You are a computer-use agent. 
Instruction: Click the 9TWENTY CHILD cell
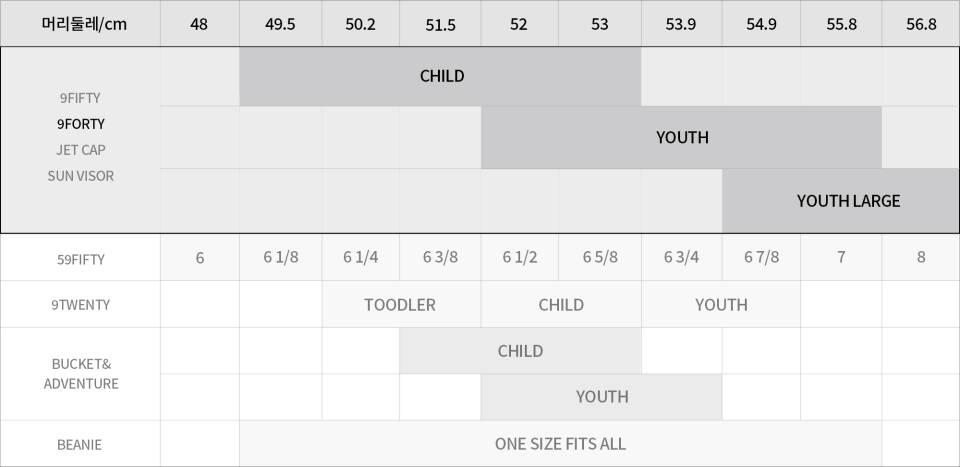pyautogui.click(x=561, y=304)
